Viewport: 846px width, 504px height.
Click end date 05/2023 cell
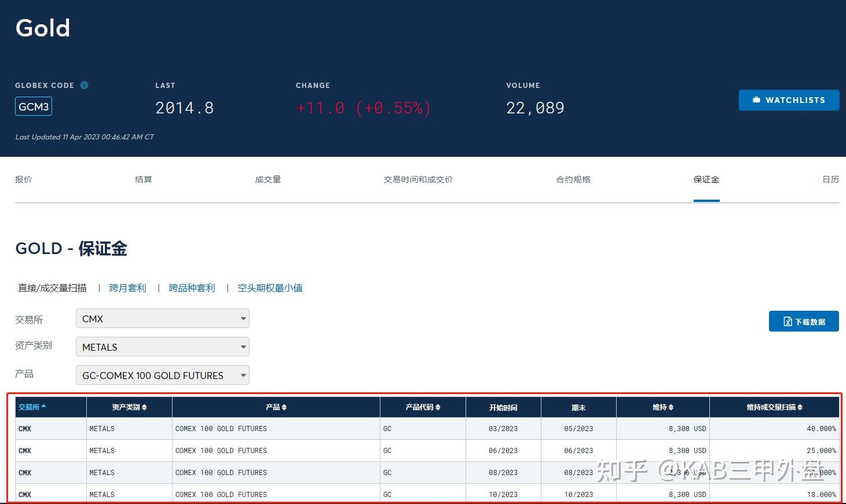pos(578,429)
